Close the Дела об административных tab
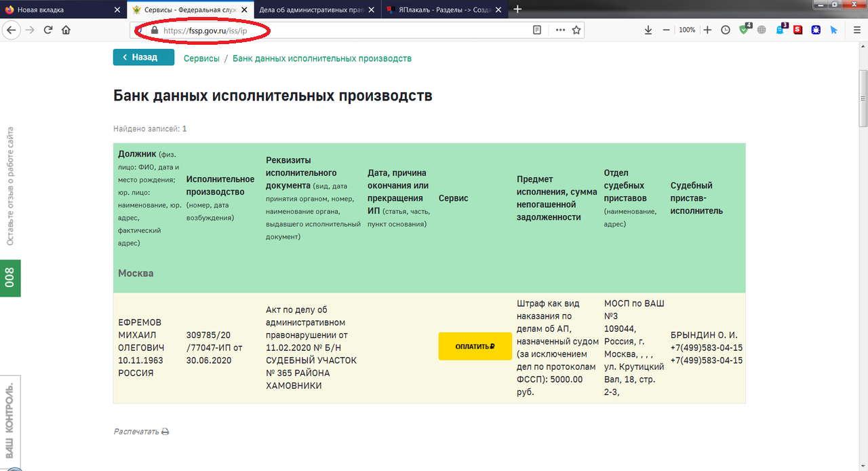The height and width of the screenshot is (471, 868). 371,10
